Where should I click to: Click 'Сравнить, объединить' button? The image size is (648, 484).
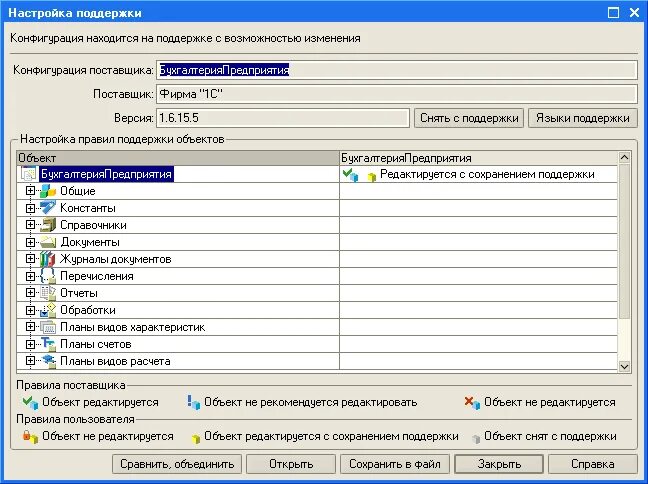coord(177,464)
